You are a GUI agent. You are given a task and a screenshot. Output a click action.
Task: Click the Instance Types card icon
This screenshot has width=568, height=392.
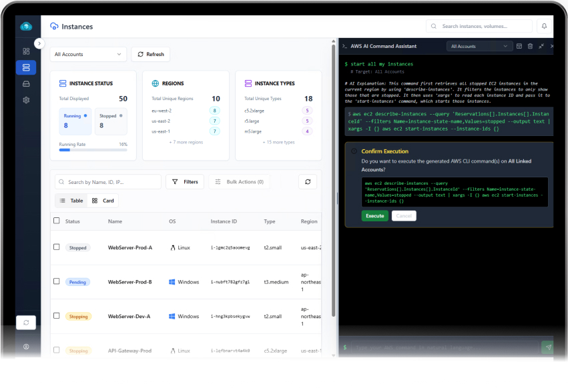click(x=248, y=83)
